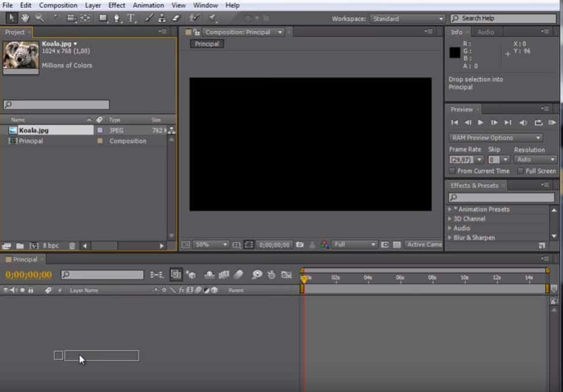Click the Auto-keyframe stopwatch icon in timeline

(271, 275)
